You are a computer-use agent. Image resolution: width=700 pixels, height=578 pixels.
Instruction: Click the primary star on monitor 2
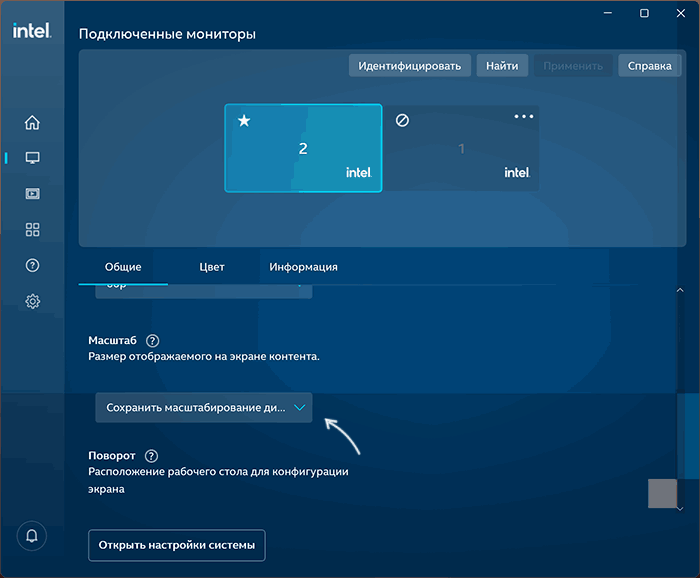244,121
